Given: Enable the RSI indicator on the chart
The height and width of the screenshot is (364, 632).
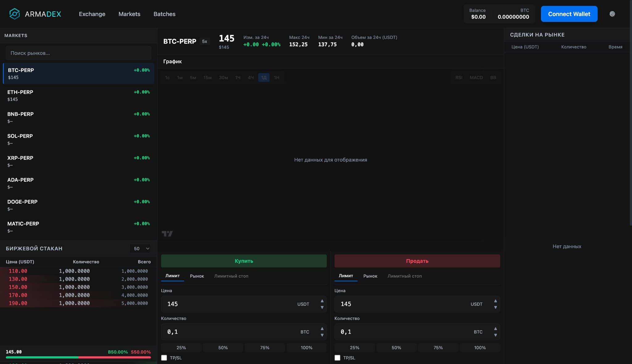Looking at the screenshot, I should [x=459, y=77].
